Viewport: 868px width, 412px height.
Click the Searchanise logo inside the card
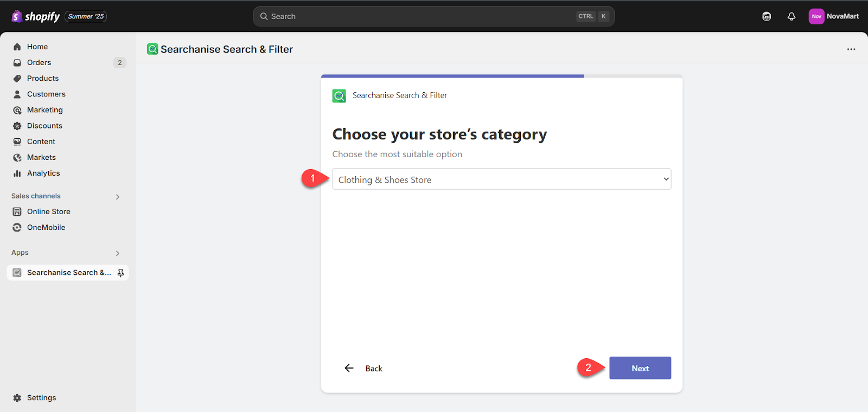339,96
